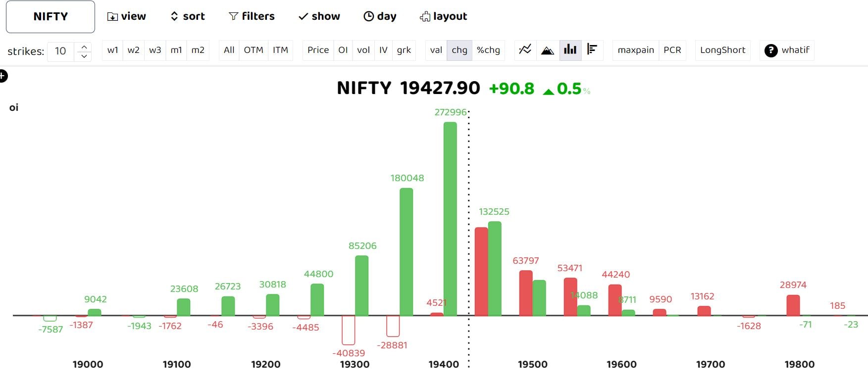
Task: Switch to the Price data tab
Action: point(318,50)
